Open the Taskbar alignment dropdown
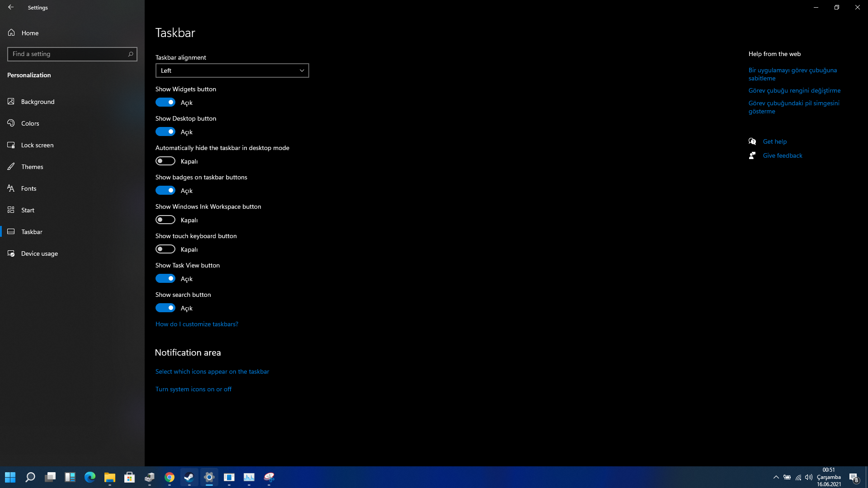 [232, 70]
